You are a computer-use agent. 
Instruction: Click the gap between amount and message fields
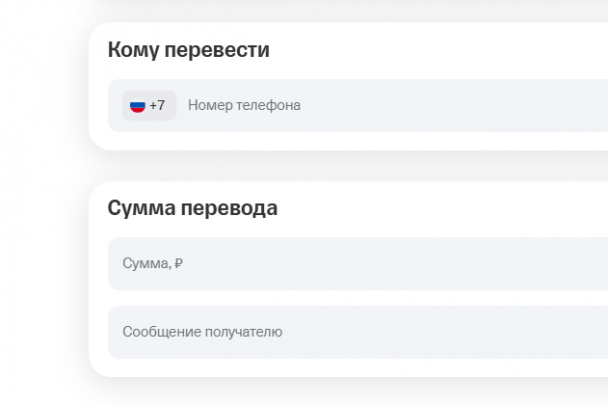coord(350,298)
